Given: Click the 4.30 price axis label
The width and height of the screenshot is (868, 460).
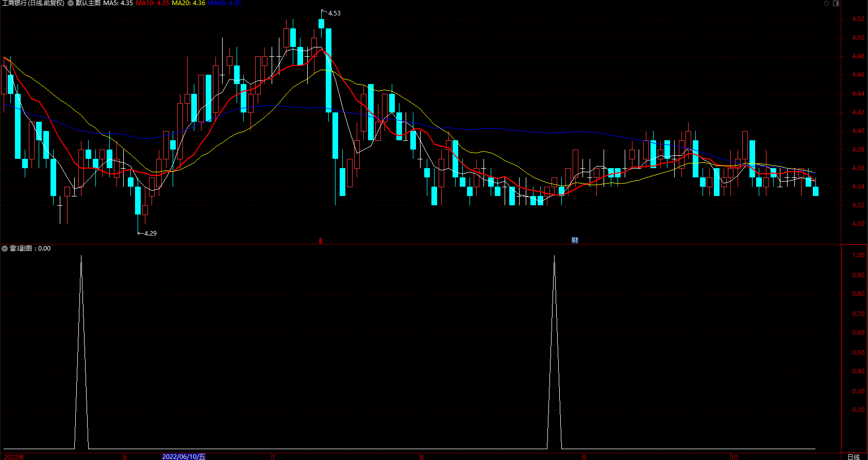Looking at the screenshot, I should point(858,224).
